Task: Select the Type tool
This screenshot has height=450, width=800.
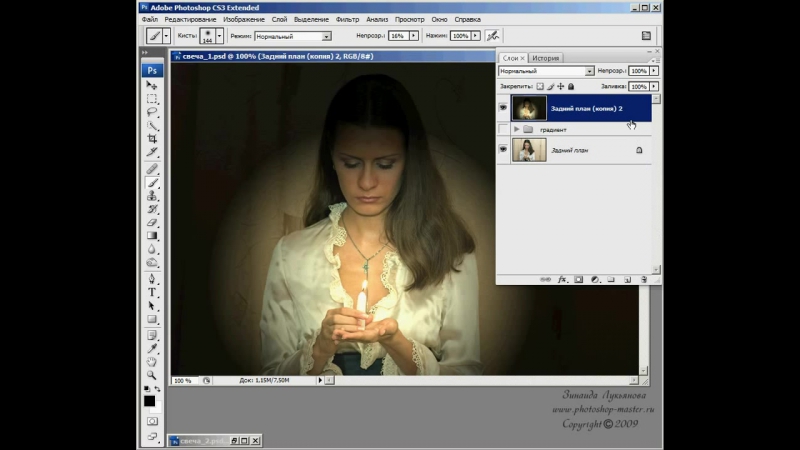Action: (x=152, y=292)
